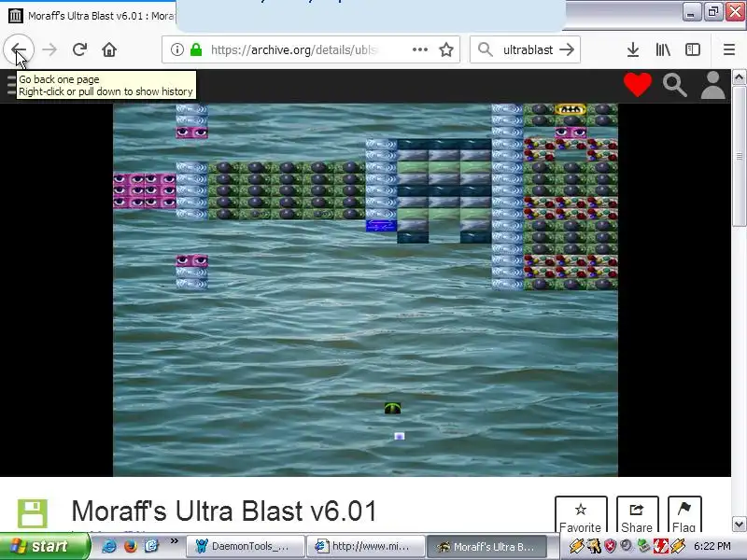This screenshot has width=747, height=560.
Task: Open the Firefox hamburger menu
Action: point(729,49)
